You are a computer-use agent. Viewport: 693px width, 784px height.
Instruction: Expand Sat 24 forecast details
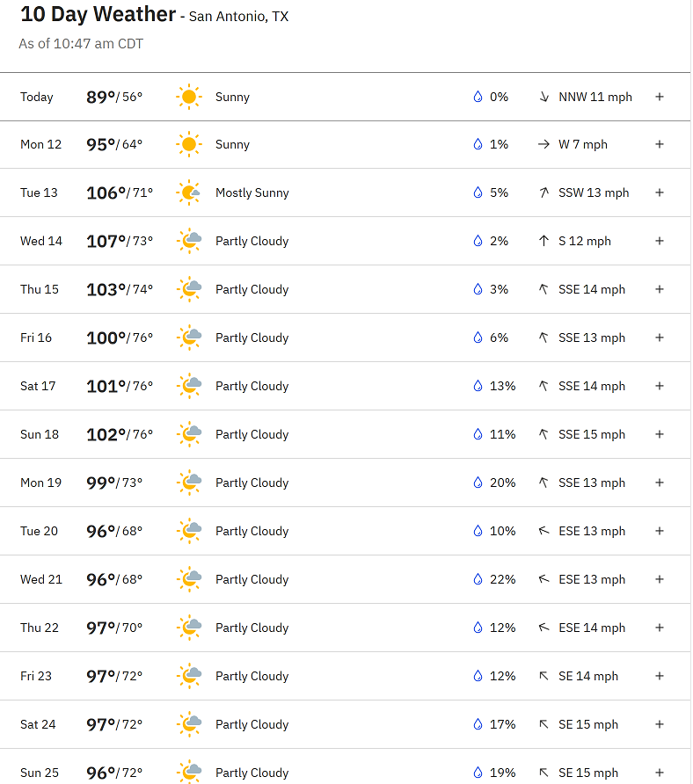tap(659, 724)
